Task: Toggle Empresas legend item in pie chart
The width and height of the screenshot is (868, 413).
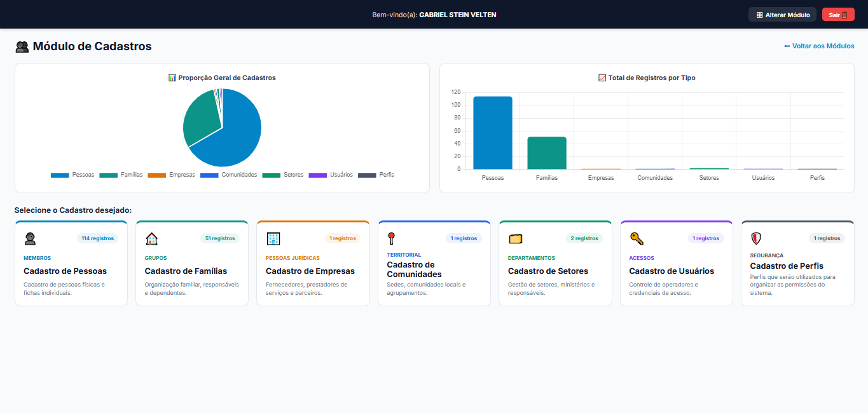Action: [x=171, y=175]
